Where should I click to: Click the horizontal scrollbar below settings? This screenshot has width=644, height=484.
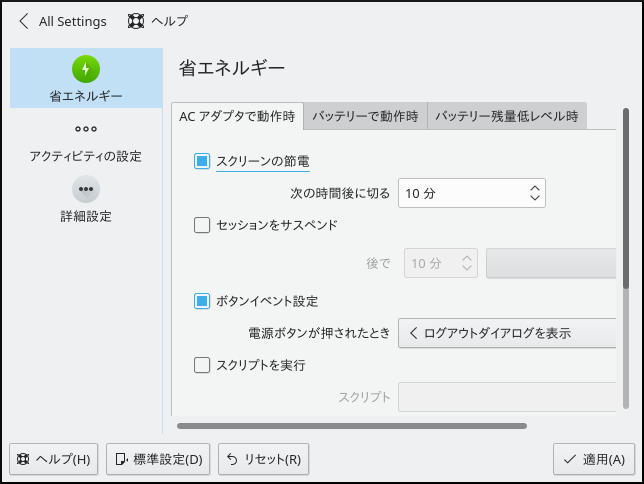[x=352, y=426]
